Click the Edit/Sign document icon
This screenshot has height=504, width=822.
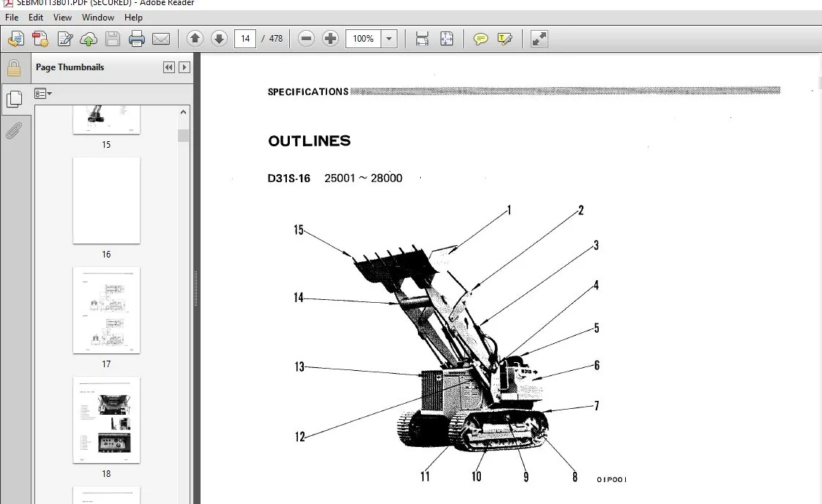click(x=65, y=39)
